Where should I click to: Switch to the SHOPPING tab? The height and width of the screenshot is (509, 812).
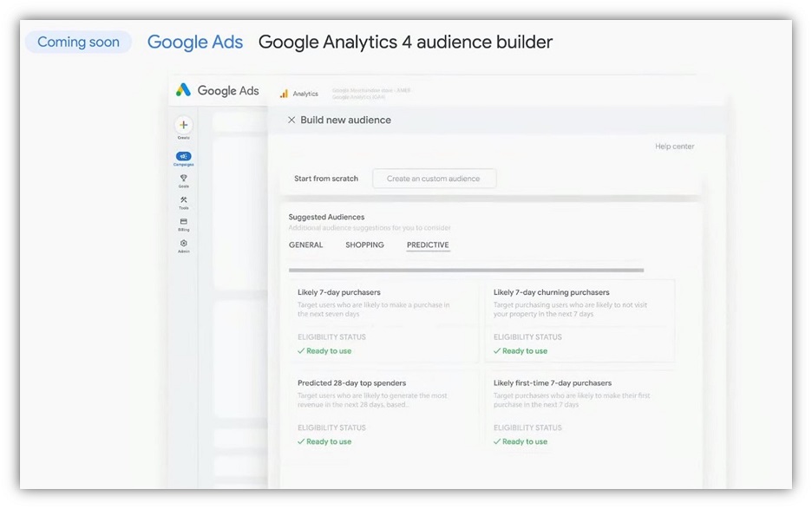[x=364, y=245]
